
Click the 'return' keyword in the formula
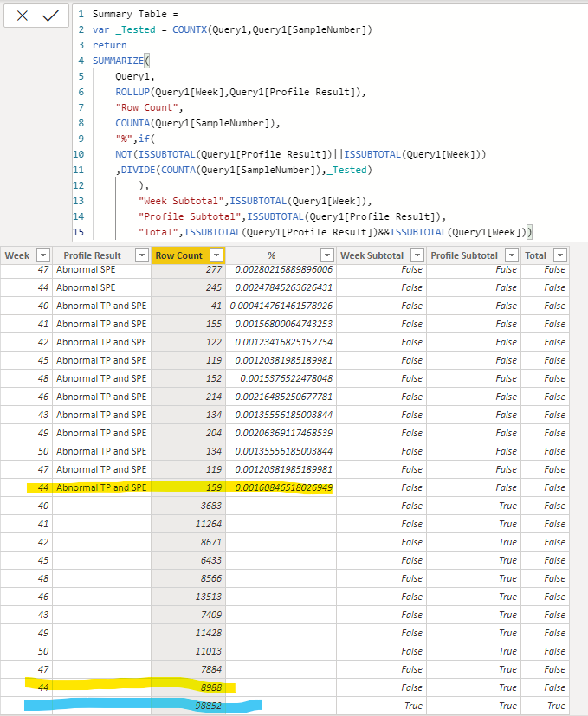(x=110, y=45)
